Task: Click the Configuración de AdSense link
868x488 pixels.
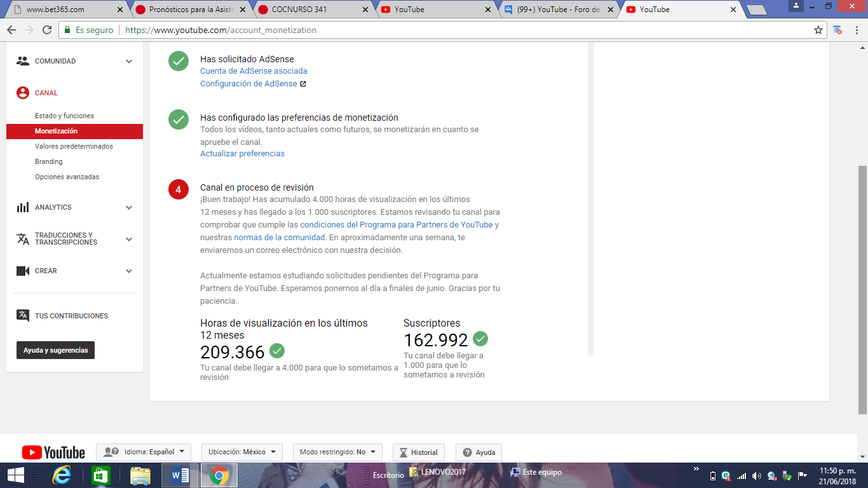Action: (248, 84)
